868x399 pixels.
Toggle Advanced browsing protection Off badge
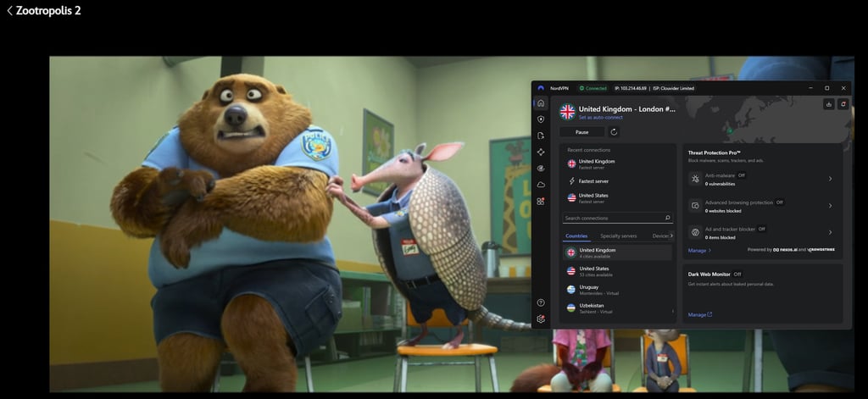[x=780, y=202]
